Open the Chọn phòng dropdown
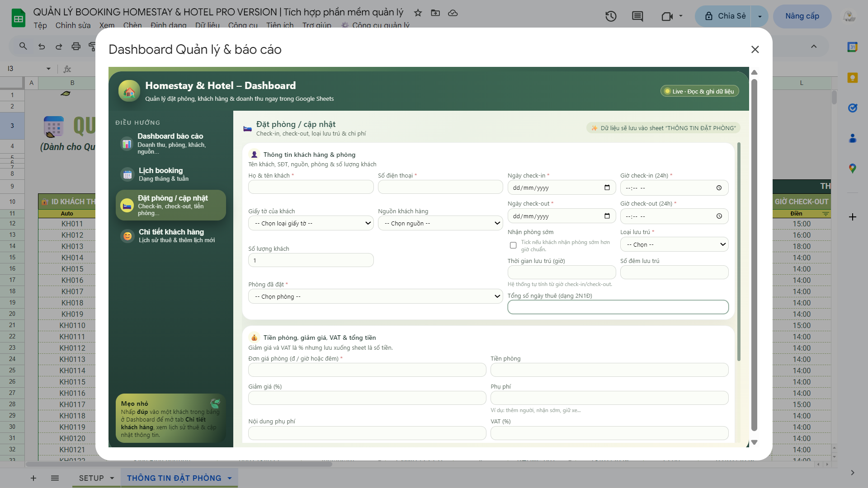The height and width of the screenshot is (488, 868). point(375,296)
